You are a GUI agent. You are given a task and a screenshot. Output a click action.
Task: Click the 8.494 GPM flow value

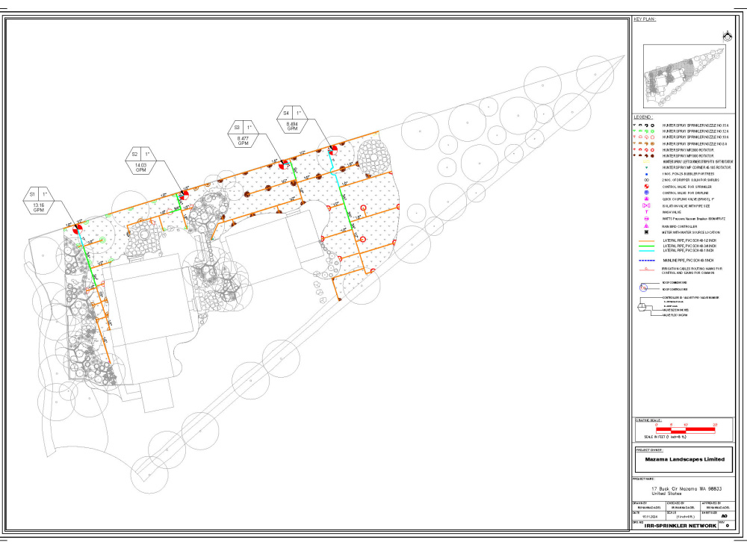pyautogui.click(x=292, y=126)
